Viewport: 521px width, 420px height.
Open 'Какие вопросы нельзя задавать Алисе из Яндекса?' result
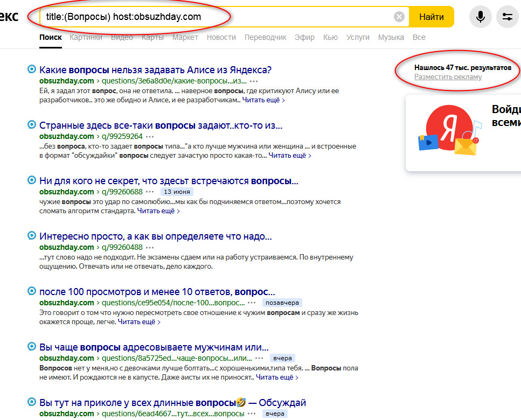coord(155,69)
